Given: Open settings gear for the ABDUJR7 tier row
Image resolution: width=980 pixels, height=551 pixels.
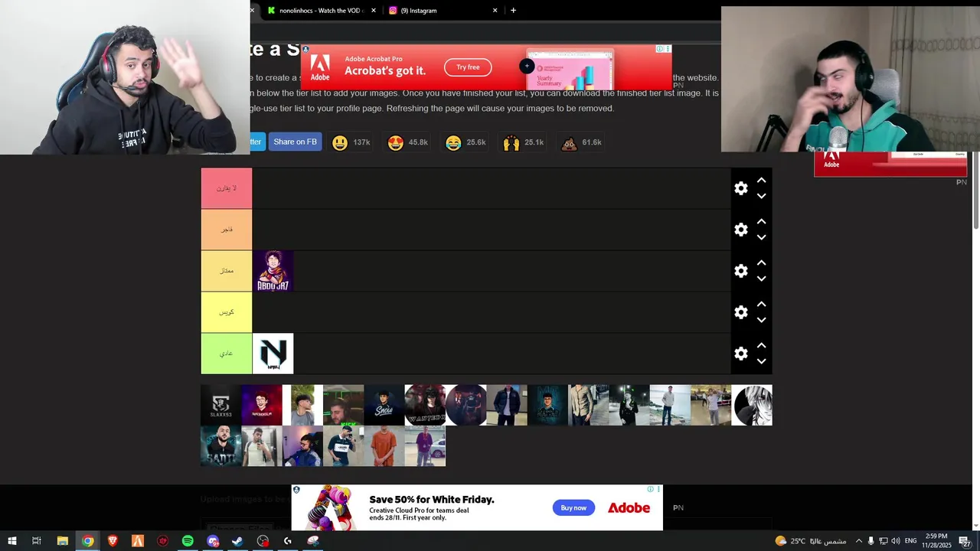Looking at the screenshot, I should pos(741,271).
